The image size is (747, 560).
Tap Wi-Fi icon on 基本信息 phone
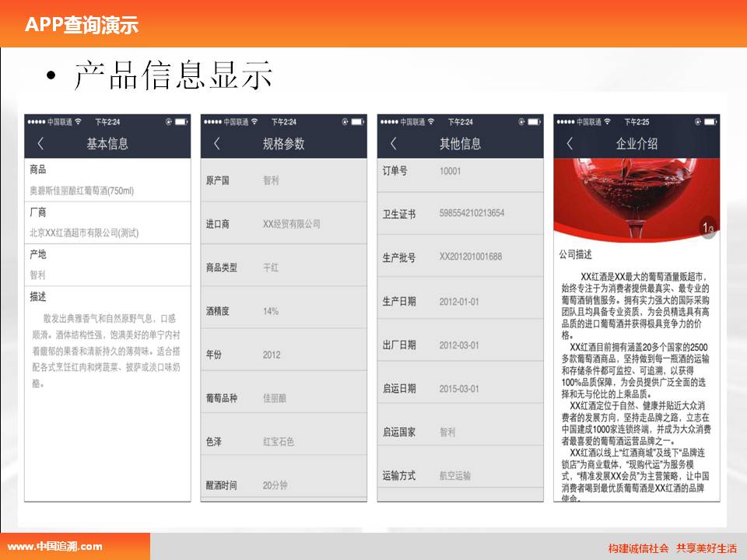(x=78, y=121)
